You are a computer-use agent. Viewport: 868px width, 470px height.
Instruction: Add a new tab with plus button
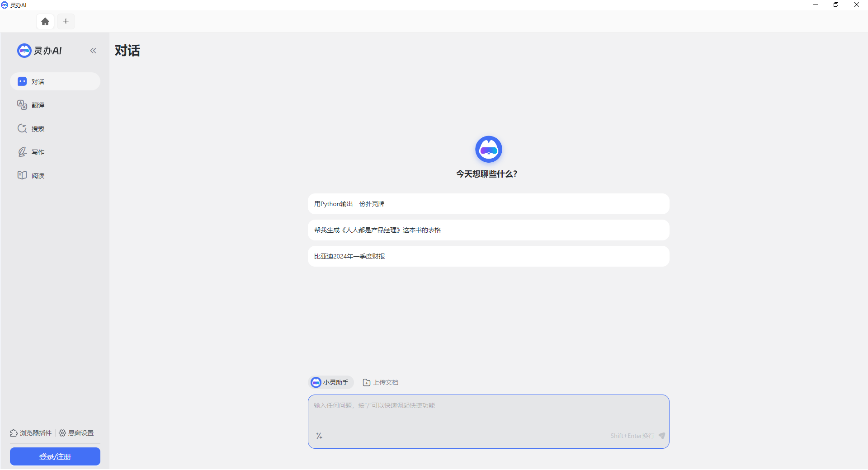(66, 21)
